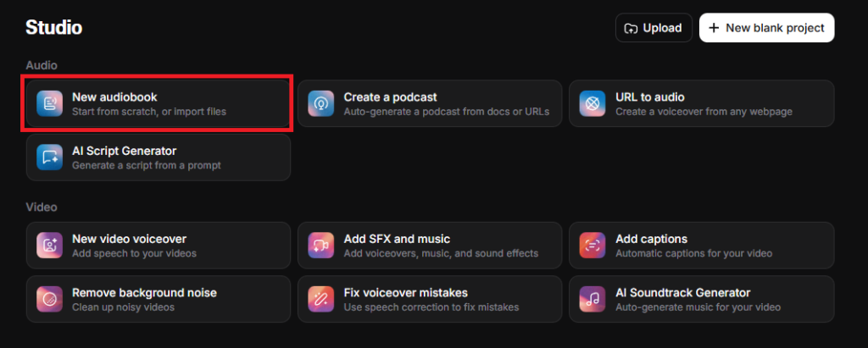Start a New blank project
The width and height of the screenshot is (868, 348).
coord(766,28)
